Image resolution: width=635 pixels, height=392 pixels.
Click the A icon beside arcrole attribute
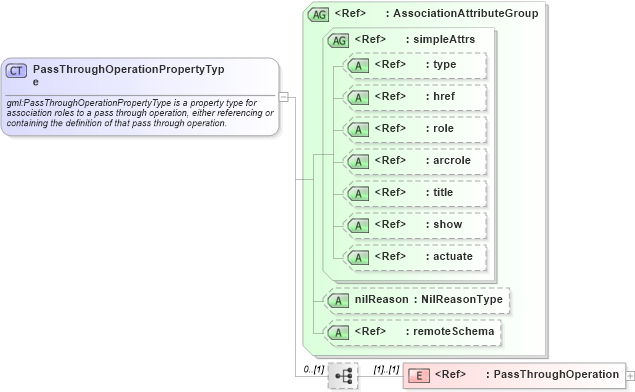[x=358, y=162]
